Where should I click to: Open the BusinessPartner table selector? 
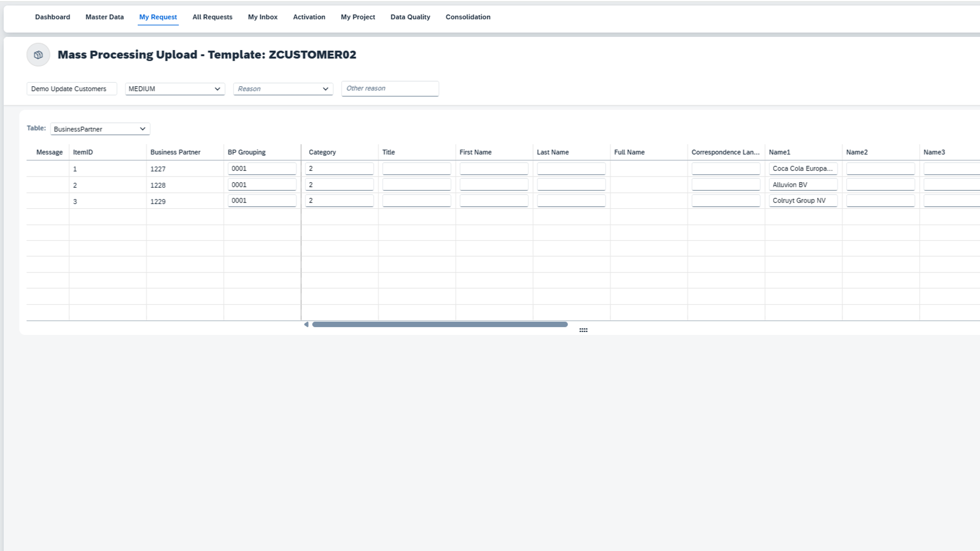tap(100, 129)
